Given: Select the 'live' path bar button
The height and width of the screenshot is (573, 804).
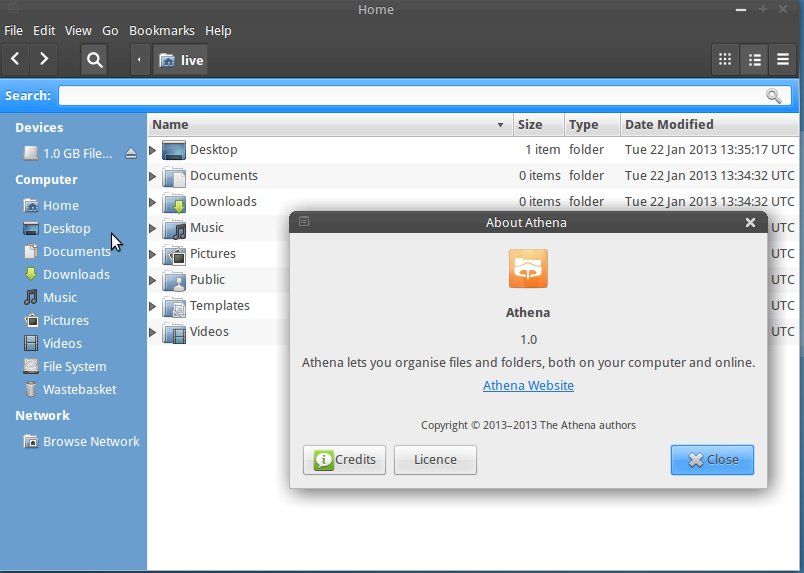Looking at the screenshot, I should [180, 60].
